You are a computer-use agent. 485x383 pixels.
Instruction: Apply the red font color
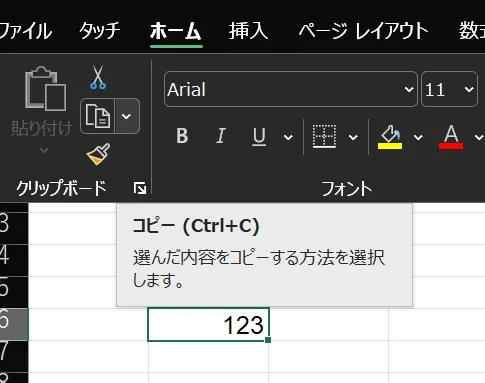451,137
